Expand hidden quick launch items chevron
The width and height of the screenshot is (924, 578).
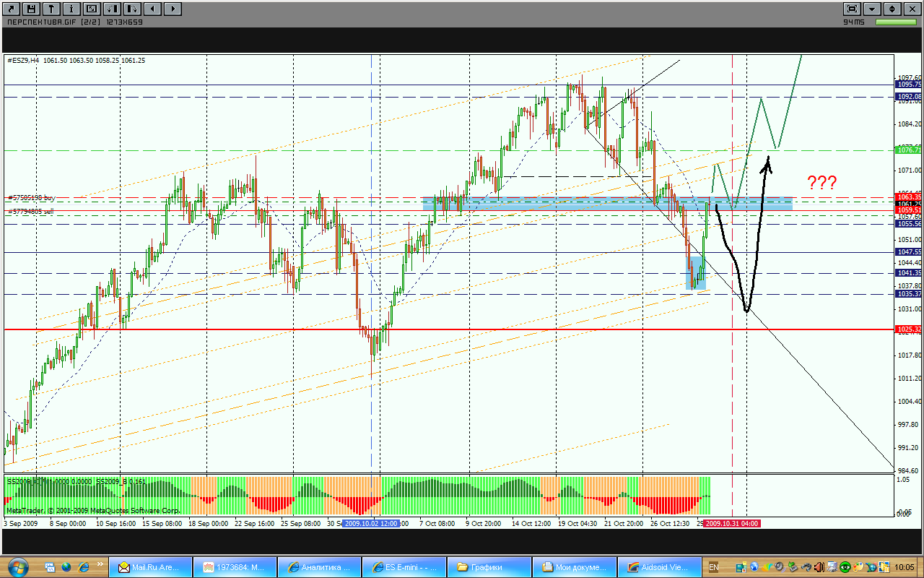100,567
